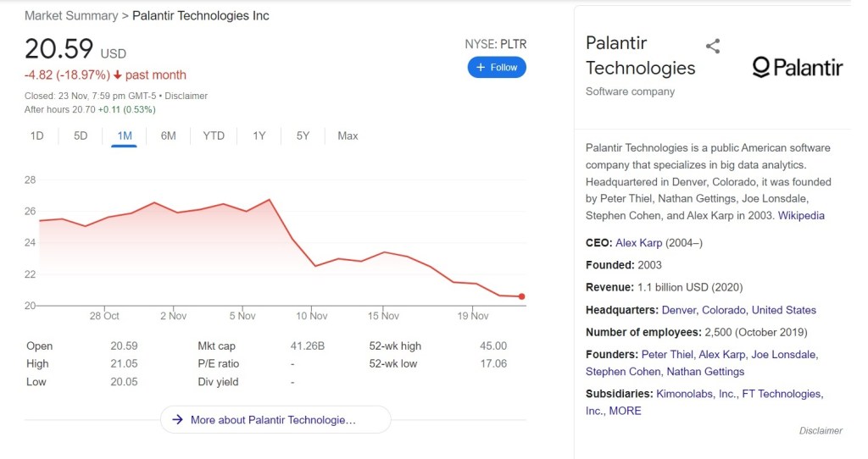The width and height of the screenshot is (868, 459).
Task: Expand subsidiaries with the MORE link
Action: point(625,411)
